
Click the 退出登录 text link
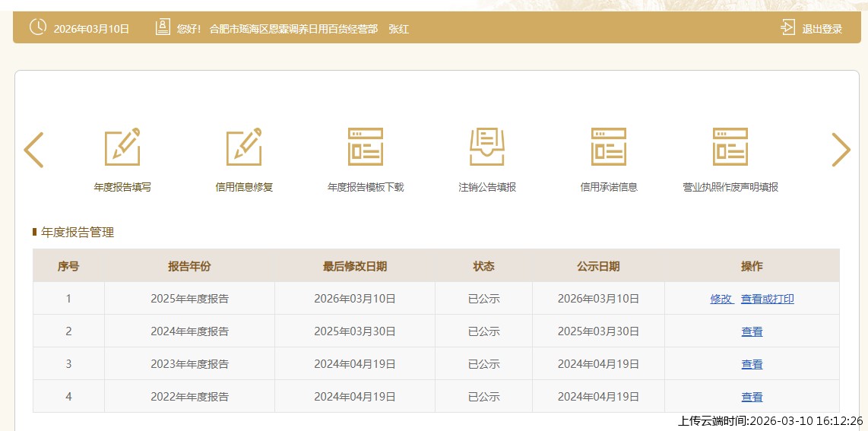pos(822,29)
